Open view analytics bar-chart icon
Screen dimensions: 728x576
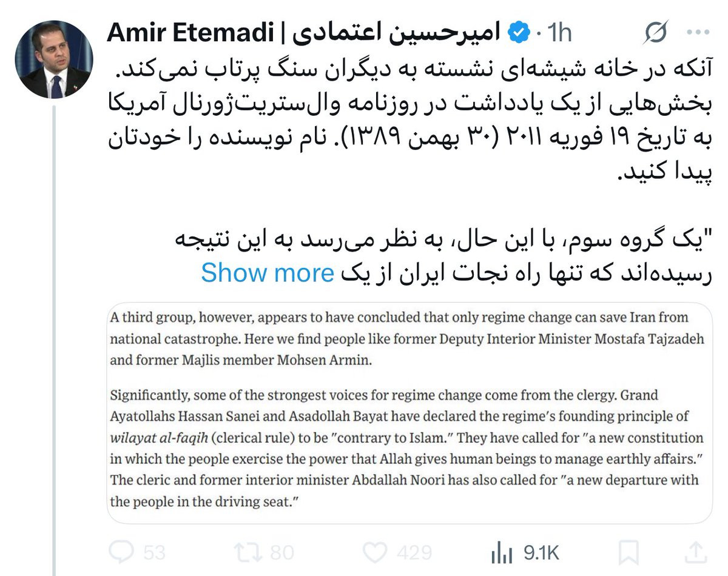(x=501, y=552)
